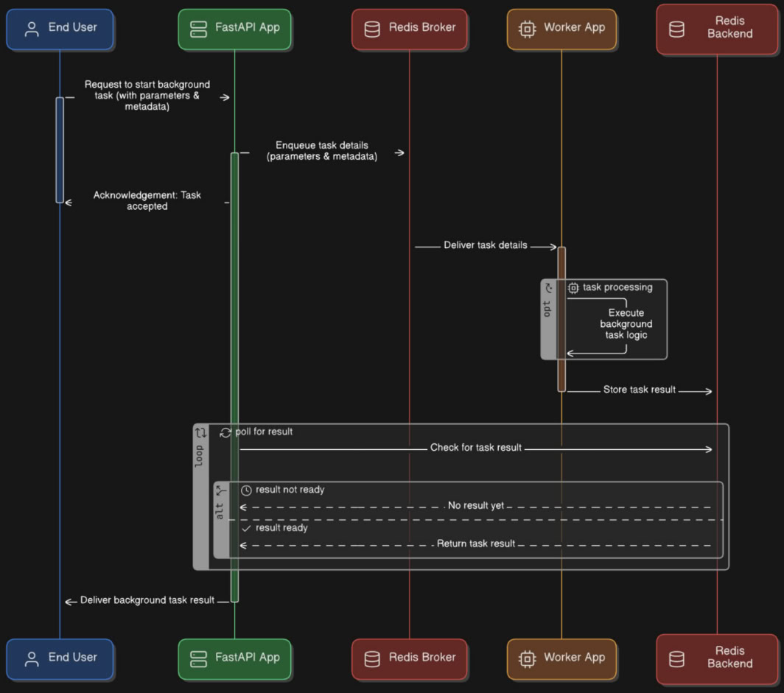Click 'Check for task result' message label
Screen dimensions: 784x693
pyautogui.click(x=476, y=448)
